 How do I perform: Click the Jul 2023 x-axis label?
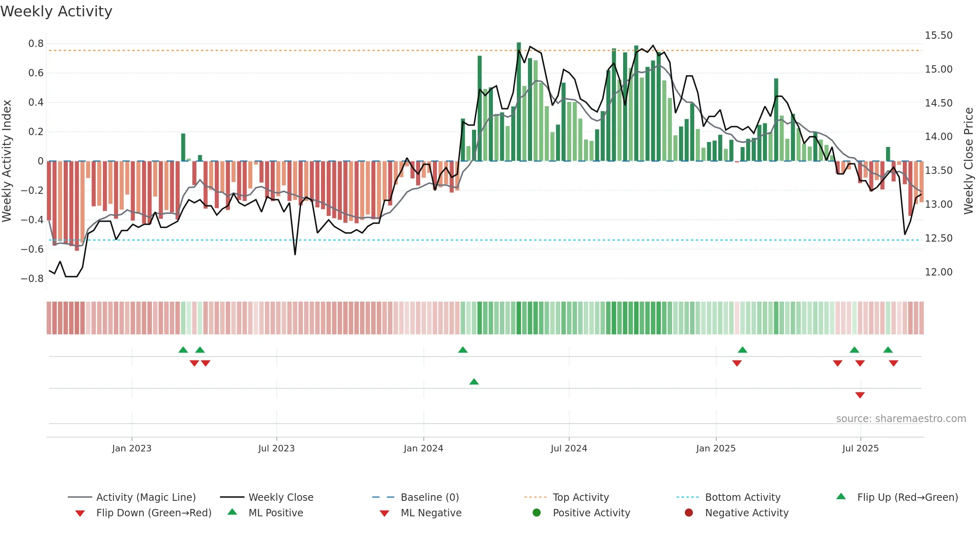pyautogui.click(x=276, y=449)
